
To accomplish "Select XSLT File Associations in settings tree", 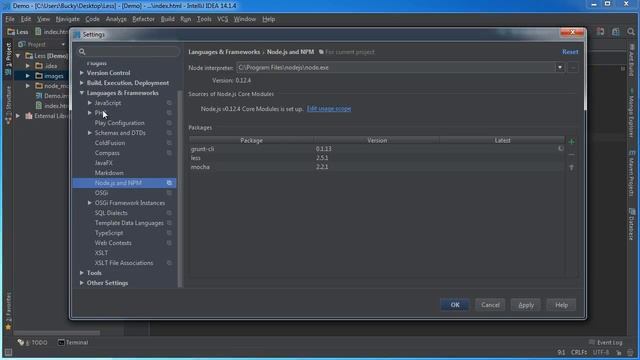I will click(124, 263).
